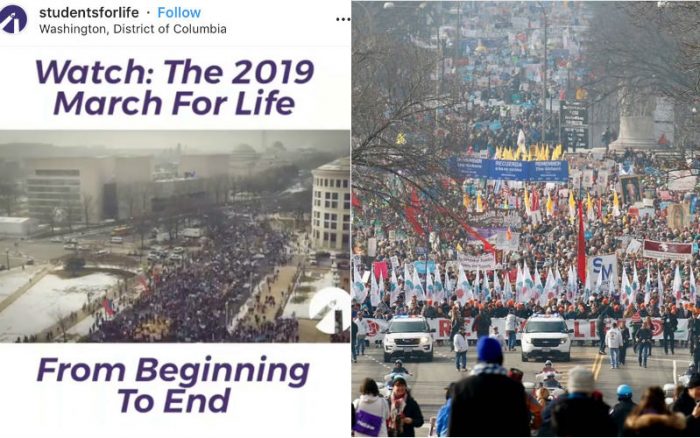Screen dimensions: 700x438
Task: Open the studentsforlife profile avatar
Action: pyautogui.click(x=12, y=19)
